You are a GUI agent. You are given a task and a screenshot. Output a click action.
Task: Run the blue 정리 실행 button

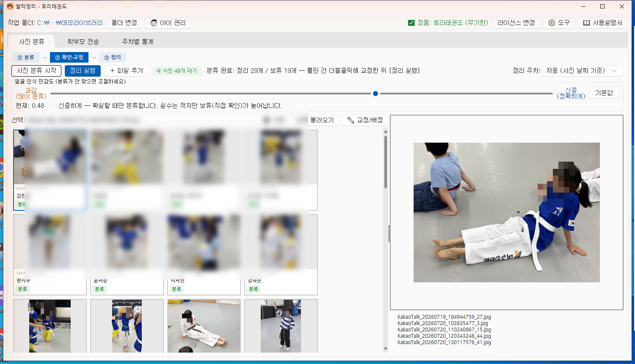click(83, 71)
